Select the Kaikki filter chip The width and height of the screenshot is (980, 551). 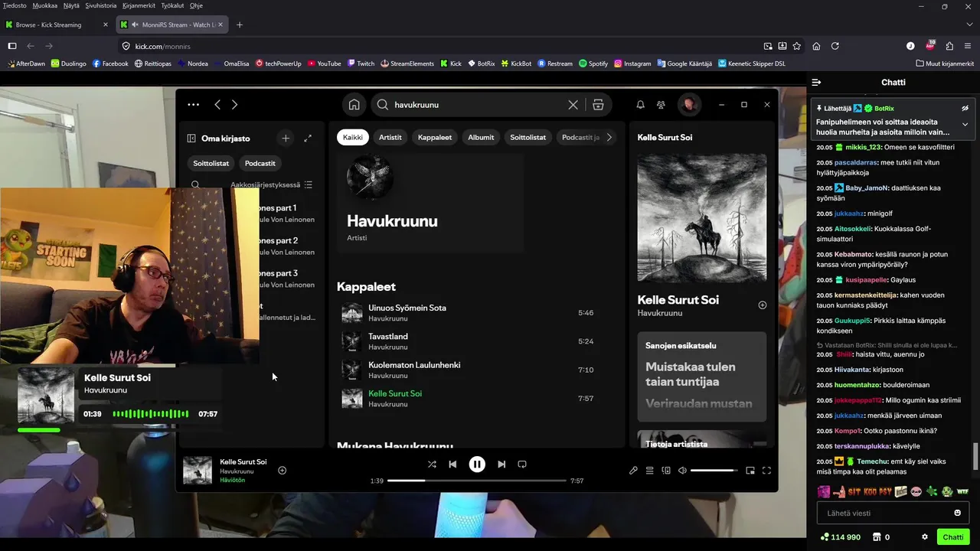353,137
